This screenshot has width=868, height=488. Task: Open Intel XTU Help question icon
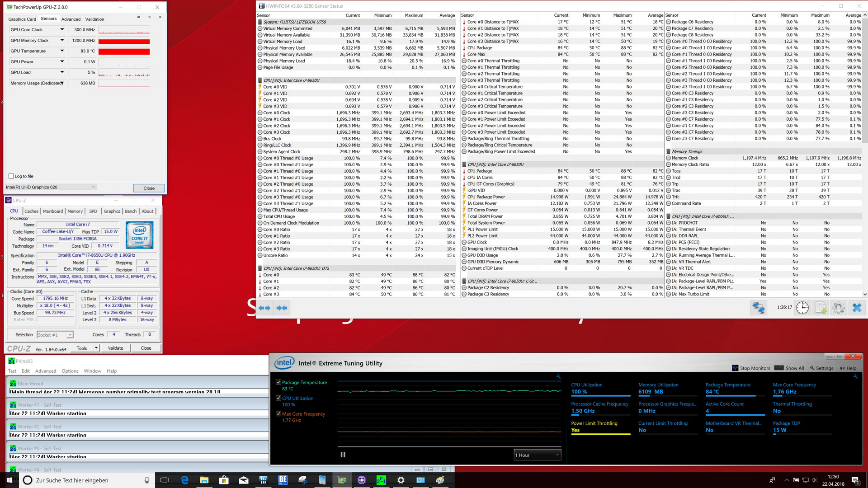click(x=848, y=368)
